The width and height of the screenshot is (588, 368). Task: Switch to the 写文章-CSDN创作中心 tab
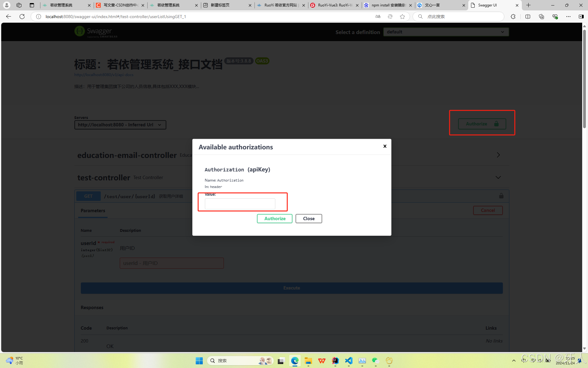coord(120,5)
